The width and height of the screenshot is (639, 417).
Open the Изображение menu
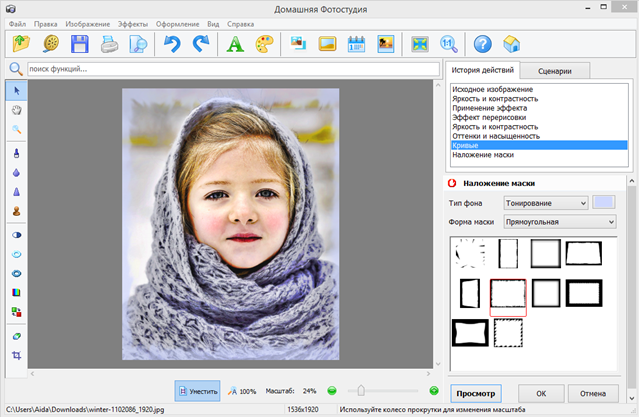(88, 24)
